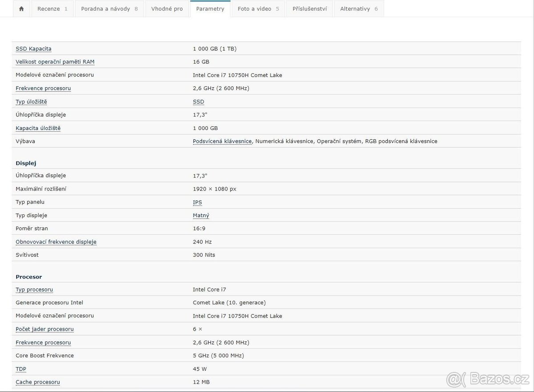Open the Matný display type link
The image size is (534, 392).
201,215
